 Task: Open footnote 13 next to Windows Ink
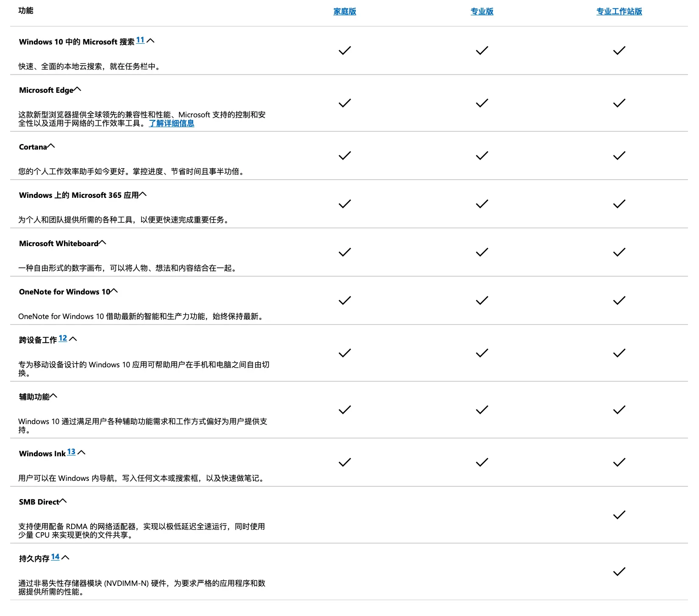click(x=71, y=452)
